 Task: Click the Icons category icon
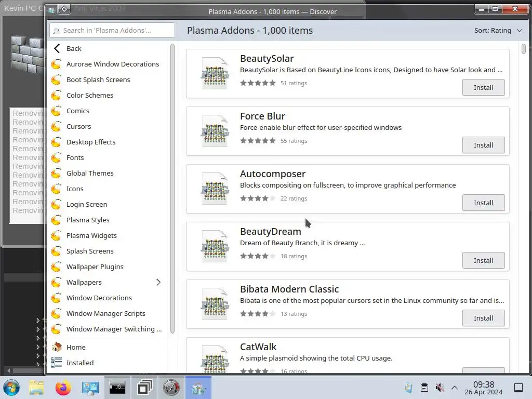coord(56,189)
